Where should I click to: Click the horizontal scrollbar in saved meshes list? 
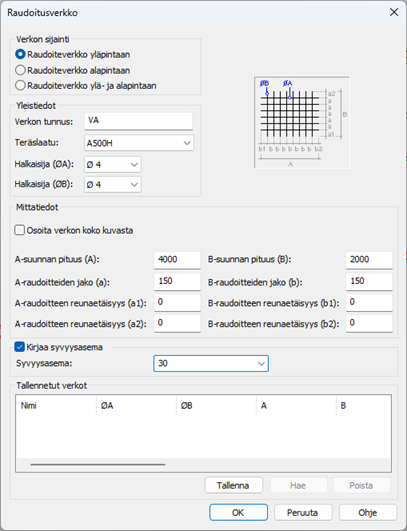(98, 465)
